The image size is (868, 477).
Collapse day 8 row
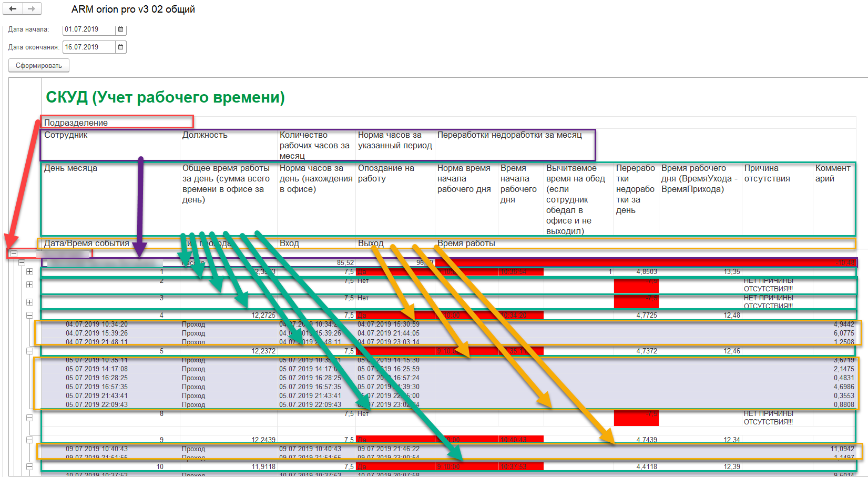pos(30,418)
